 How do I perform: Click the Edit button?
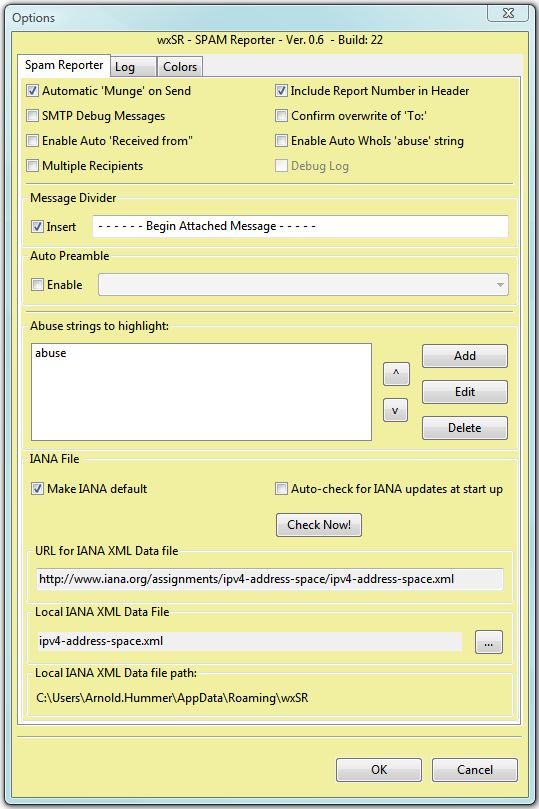465,392
